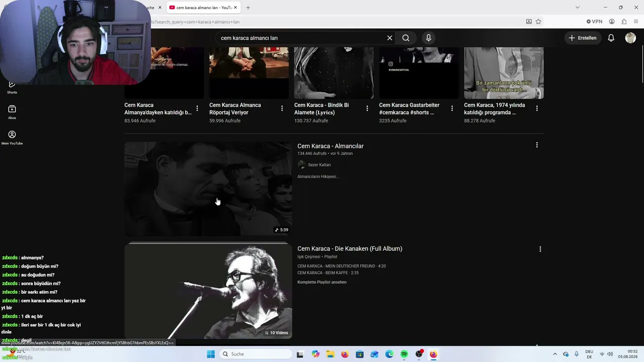The image size is (644, 362).
Task: Open options menu for Gastarbeiter short
Action: [452, 108]
